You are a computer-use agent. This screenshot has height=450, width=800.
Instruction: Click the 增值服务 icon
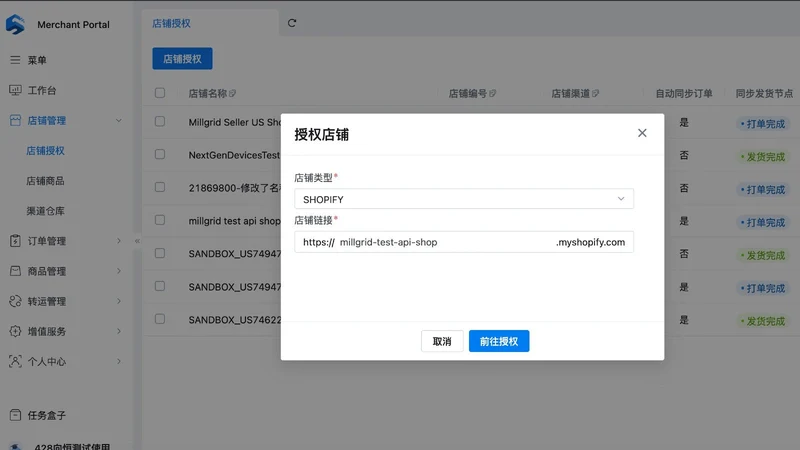pos(15,331)
